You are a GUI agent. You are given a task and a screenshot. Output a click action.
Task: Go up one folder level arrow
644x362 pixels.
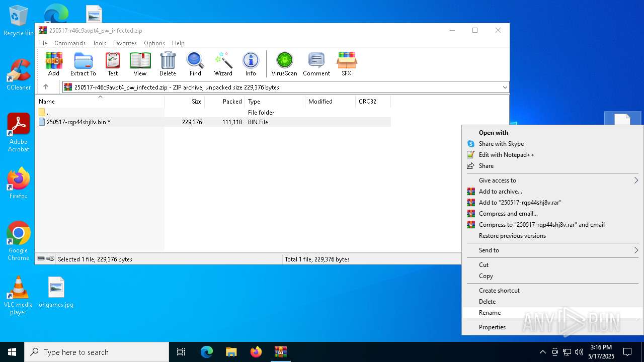46,87
